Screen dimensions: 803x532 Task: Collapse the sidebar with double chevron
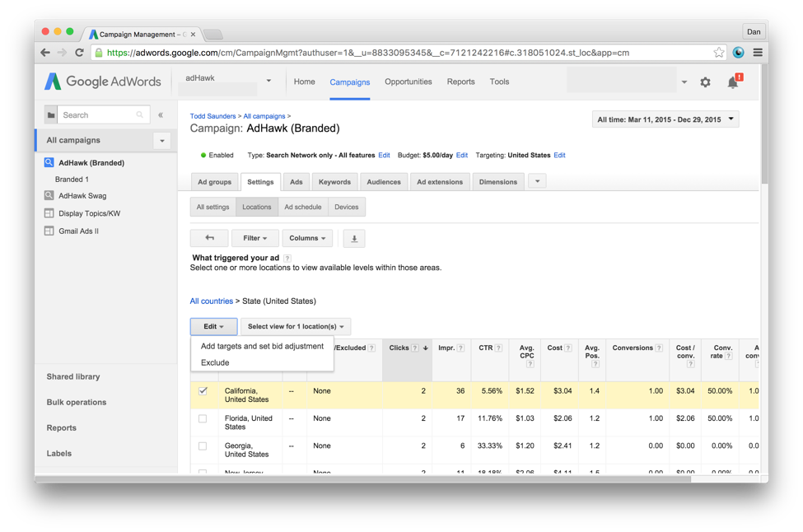pyautogui.click(x=161, y=115)
